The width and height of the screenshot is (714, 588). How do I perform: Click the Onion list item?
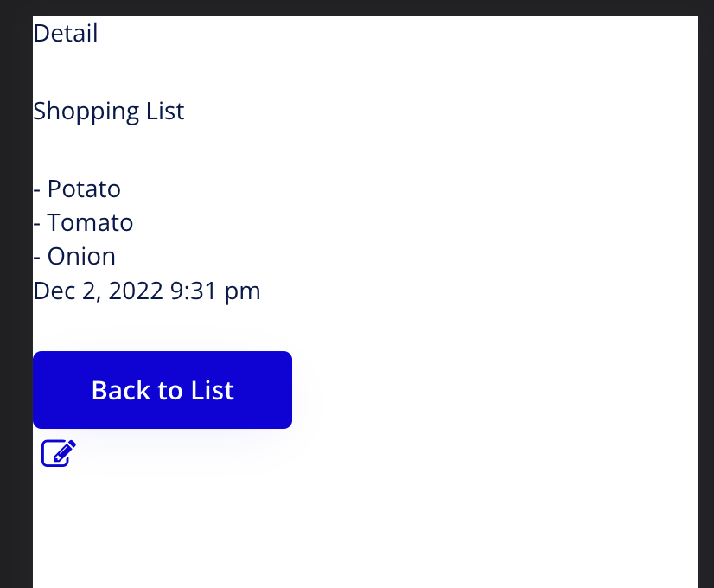point(81,257)
